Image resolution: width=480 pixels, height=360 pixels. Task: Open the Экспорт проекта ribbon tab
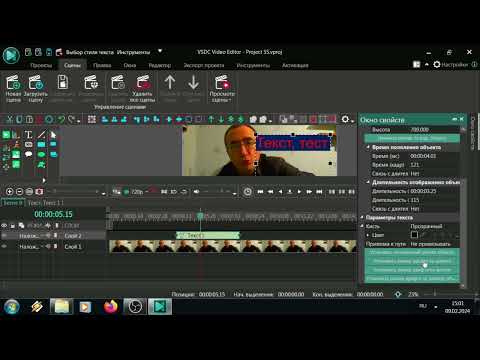pos(204,65)
